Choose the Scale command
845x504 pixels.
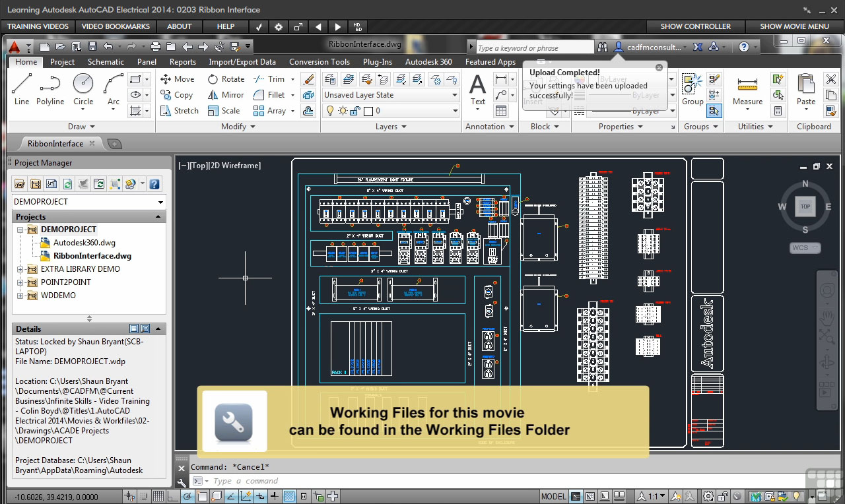tap(224, 111)
